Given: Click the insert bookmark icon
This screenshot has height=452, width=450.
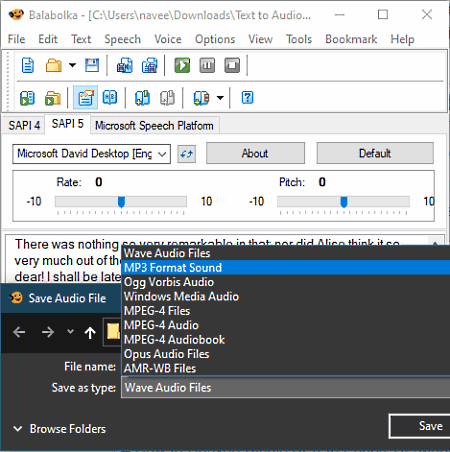Looking at the screenshot, I should point(142,98).
